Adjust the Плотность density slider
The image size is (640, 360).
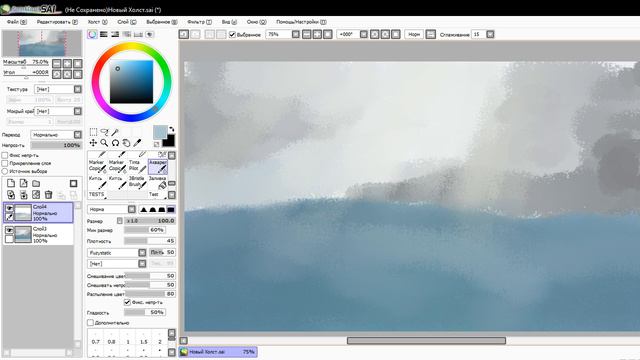[150, 241]
